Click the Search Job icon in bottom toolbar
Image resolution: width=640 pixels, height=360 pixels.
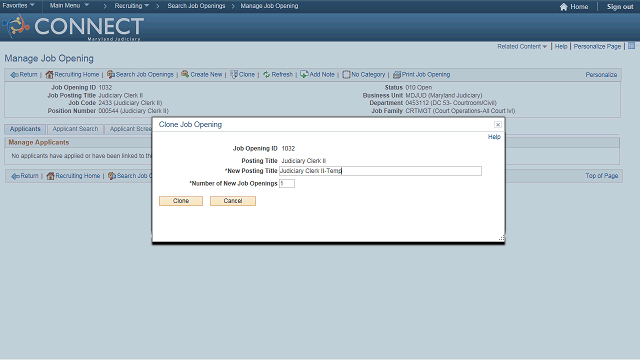(x=112, y=176)
